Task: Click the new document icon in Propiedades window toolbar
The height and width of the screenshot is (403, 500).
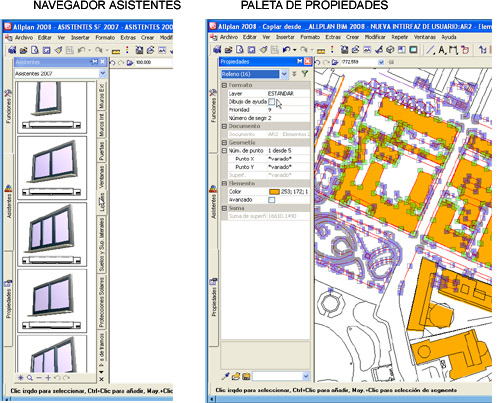Action: click(x=240, y=50)
